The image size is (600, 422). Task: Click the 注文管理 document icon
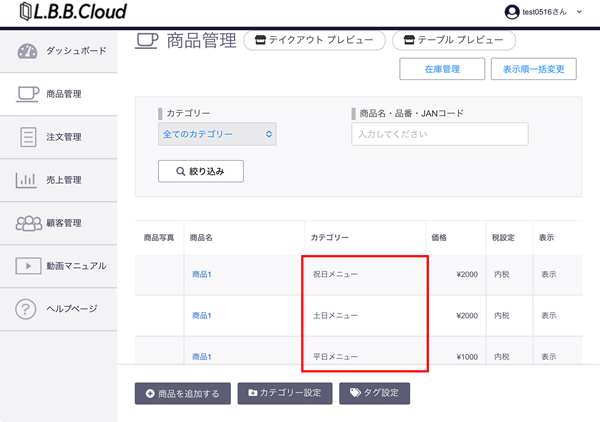(x=27, y=137)
